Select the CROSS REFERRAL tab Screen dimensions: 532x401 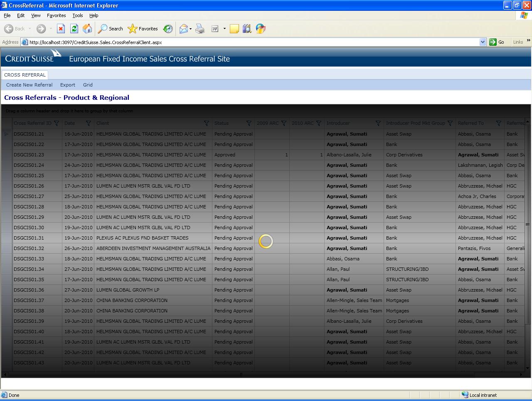coord(25,75)
